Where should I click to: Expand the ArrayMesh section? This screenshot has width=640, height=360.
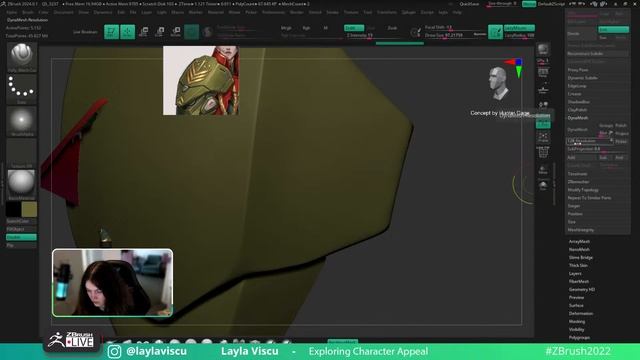pos(579,242)
